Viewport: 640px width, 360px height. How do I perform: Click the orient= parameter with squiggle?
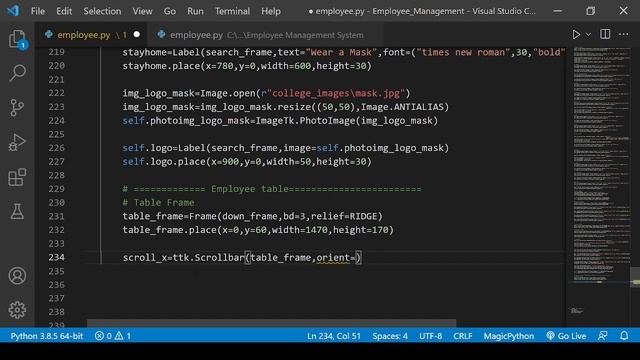[x=336, y=258]
